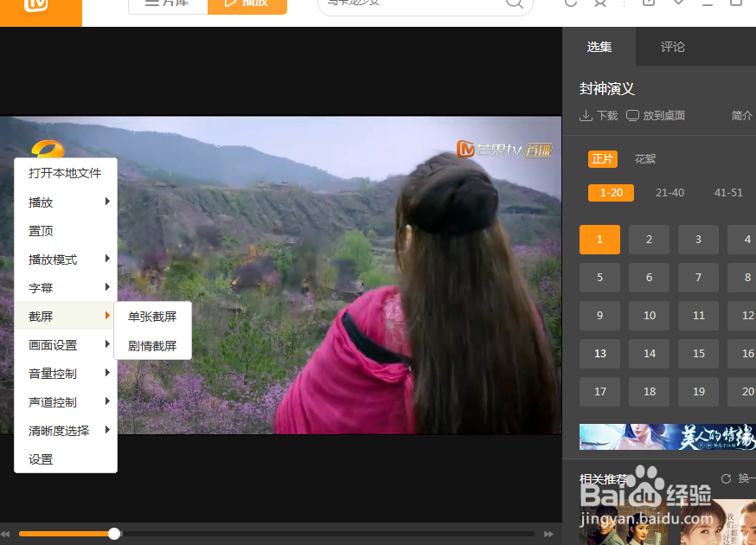Click the video on the woman's pink shawl
Viewport: 756px width, 545px height.
click(347, 371)
